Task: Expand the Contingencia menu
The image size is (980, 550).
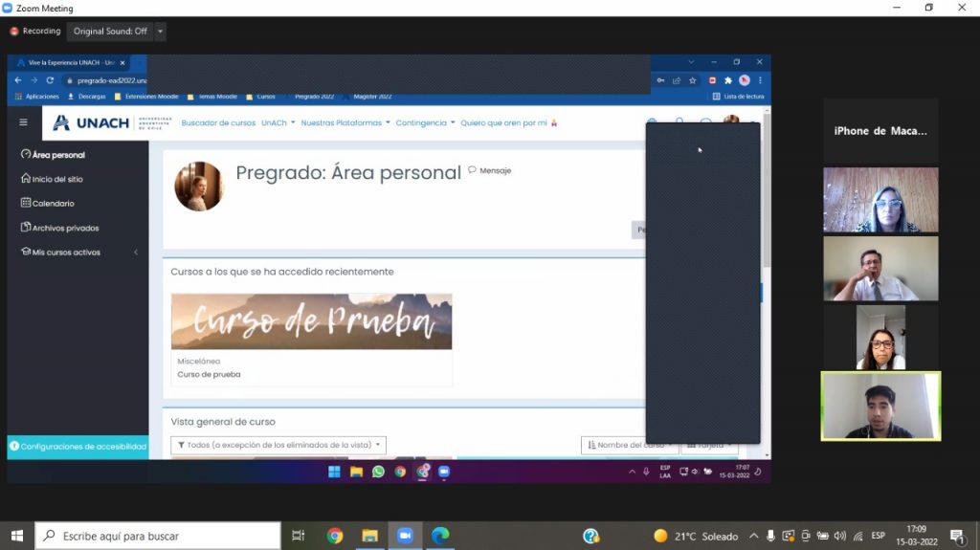Action: point(424,123)
